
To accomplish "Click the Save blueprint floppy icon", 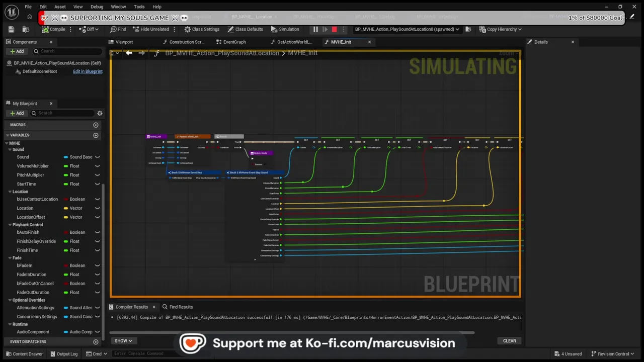I will (x=12, y=29).
